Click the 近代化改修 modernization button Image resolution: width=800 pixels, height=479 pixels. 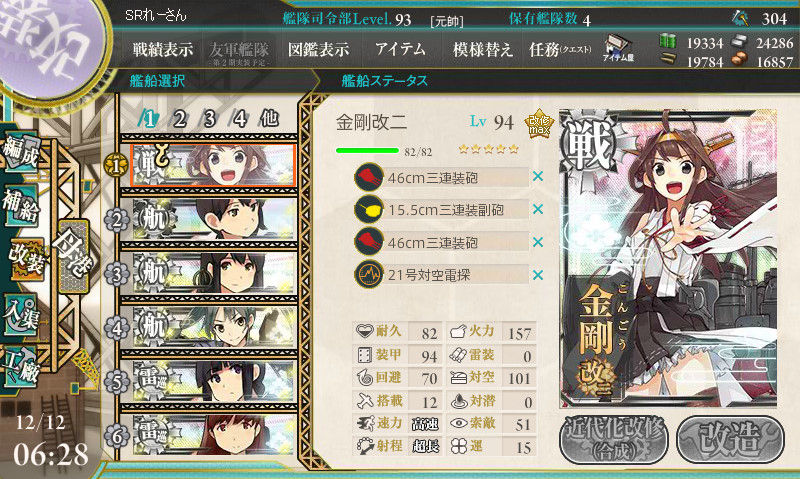pos(614,440)
